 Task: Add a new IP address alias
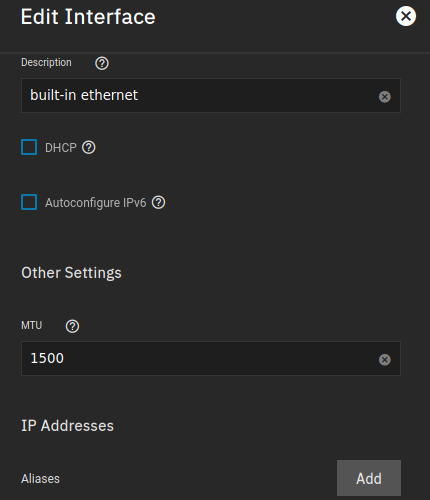[x=369, y=478]
